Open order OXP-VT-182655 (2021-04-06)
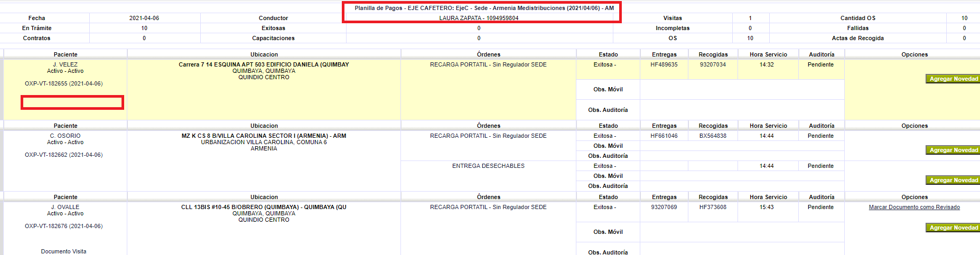 coord(64,83)
